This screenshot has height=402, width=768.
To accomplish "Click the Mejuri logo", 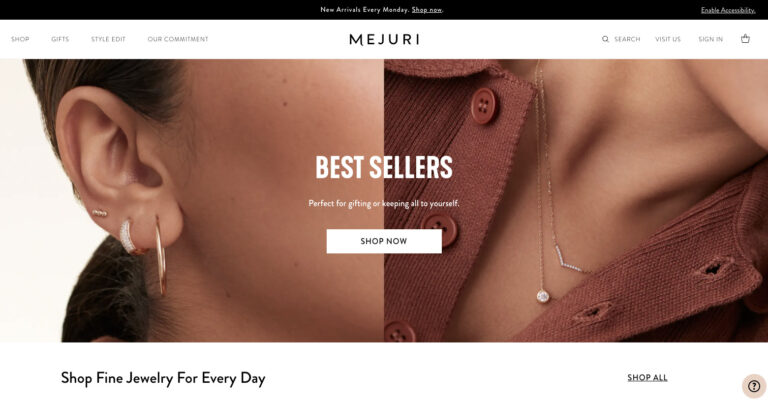I will [x=384, y=39].
